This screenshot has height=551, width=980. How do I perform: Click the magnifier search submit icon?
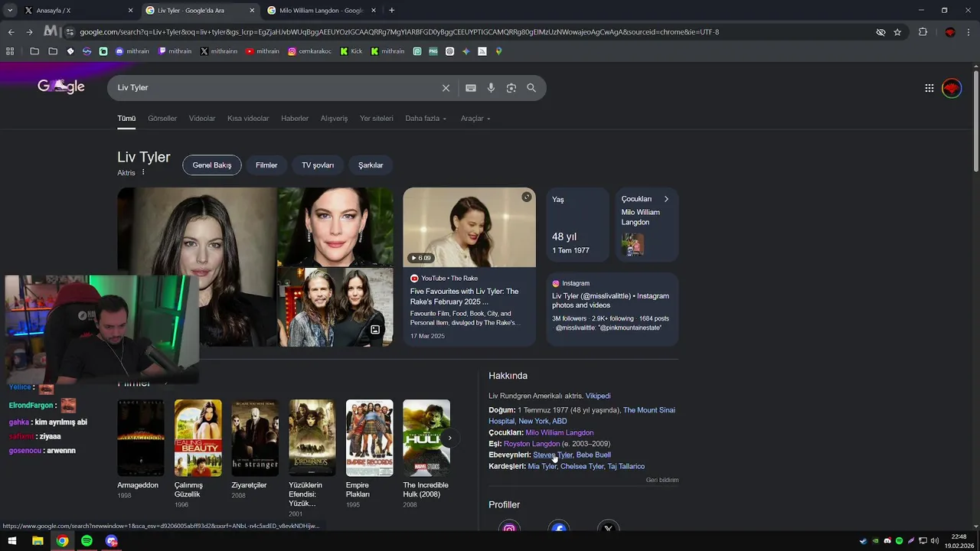[531, 88]
